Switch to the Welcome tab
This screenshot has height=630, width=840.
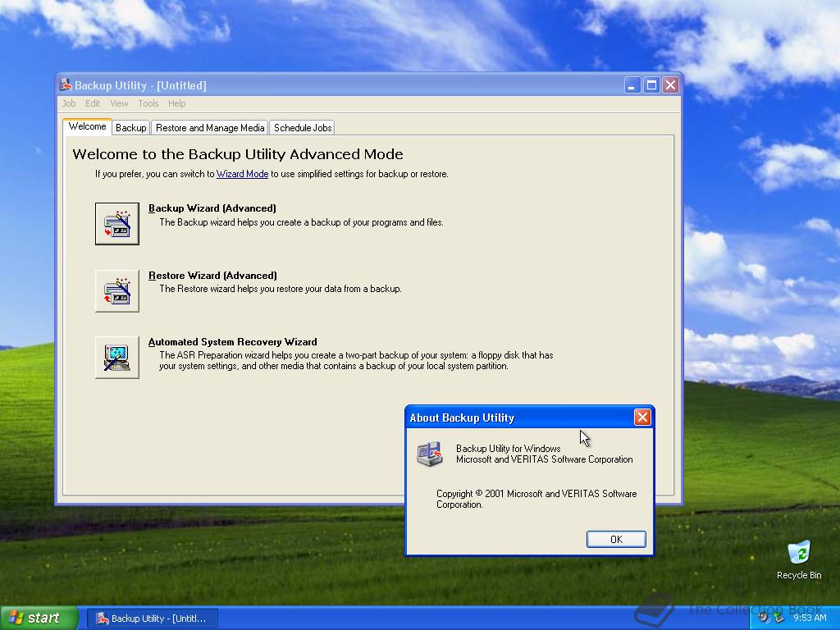click(87, 126)
